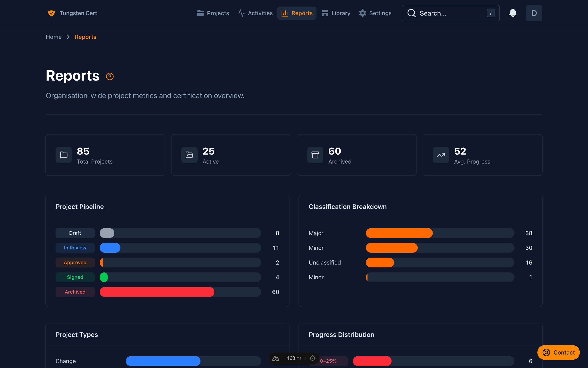
Task: Click the Nuxt devtools logo icon
Action: [276, 358]
